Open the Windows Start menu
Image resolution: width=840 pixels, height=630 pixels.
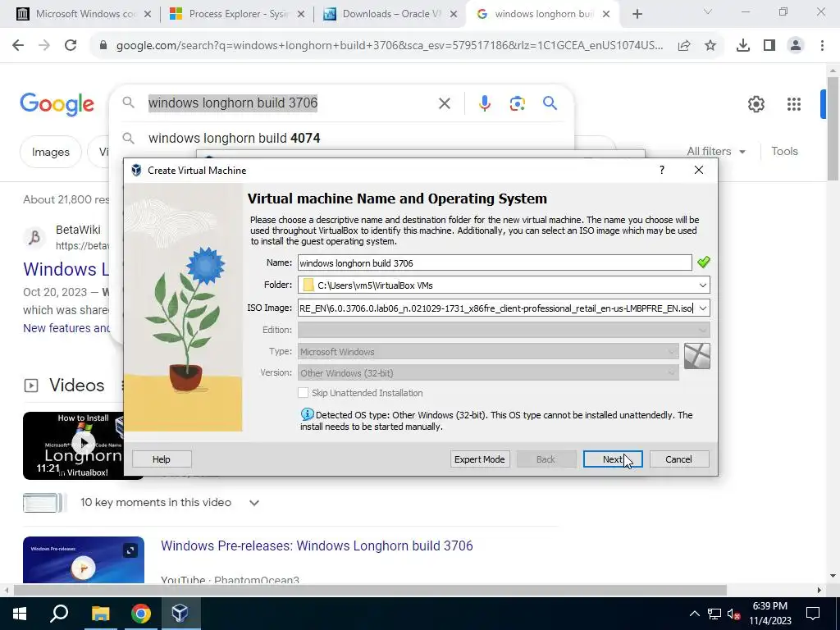20,614
